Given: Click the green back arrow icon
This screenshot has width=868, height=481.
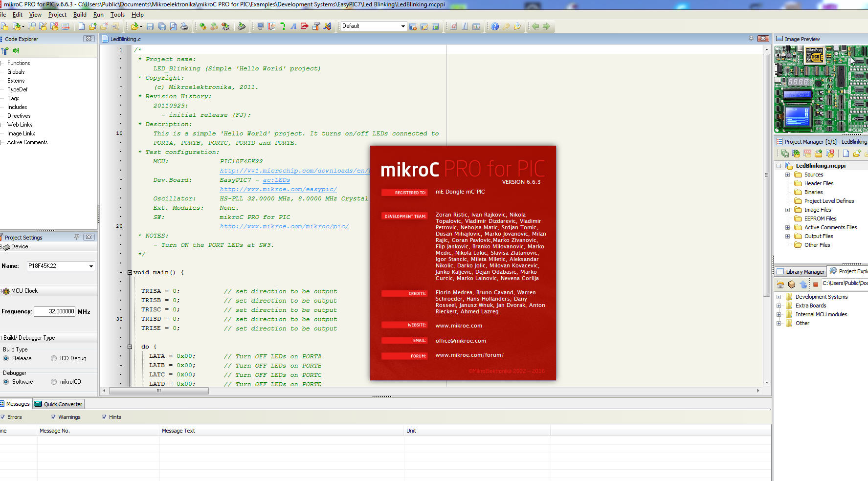Looking at the screenshot, I should click(535, 26).
